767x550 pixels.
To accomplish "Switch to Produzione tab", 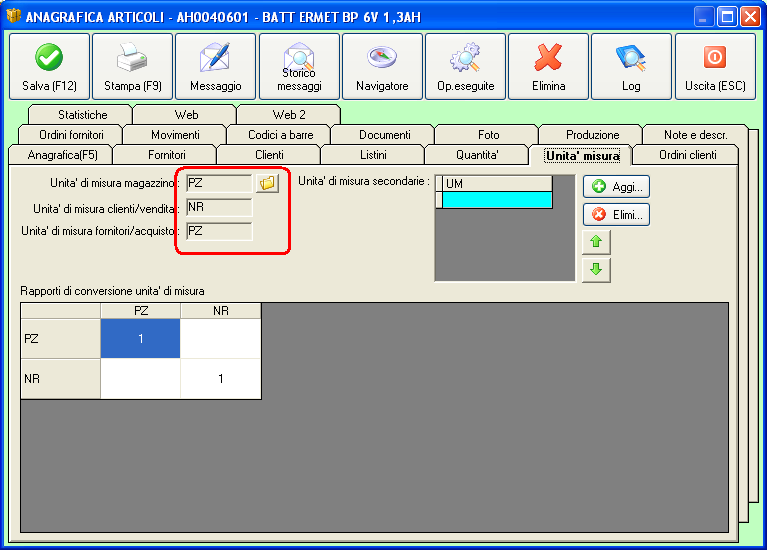I will point(592,135).
